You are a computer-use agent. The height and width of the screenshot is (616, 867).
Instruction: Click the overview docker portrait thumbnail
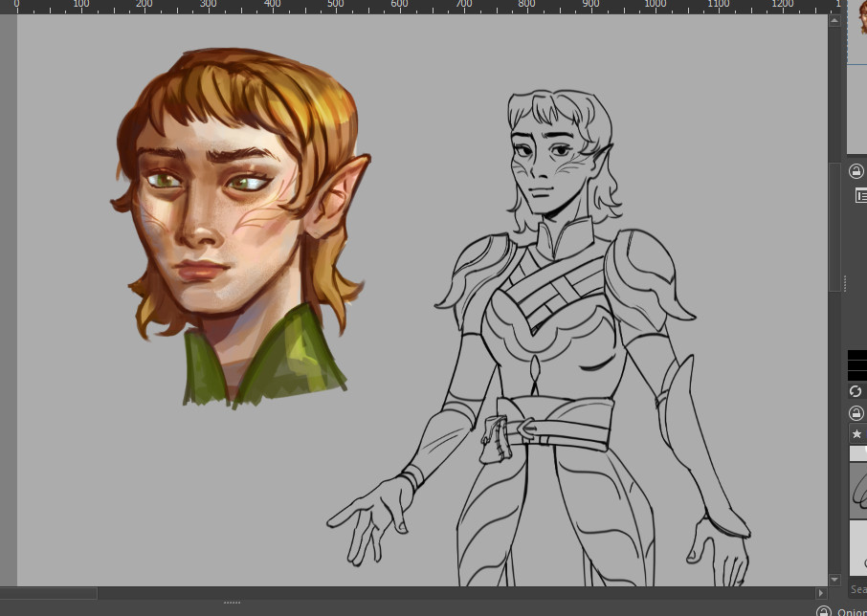862,17
